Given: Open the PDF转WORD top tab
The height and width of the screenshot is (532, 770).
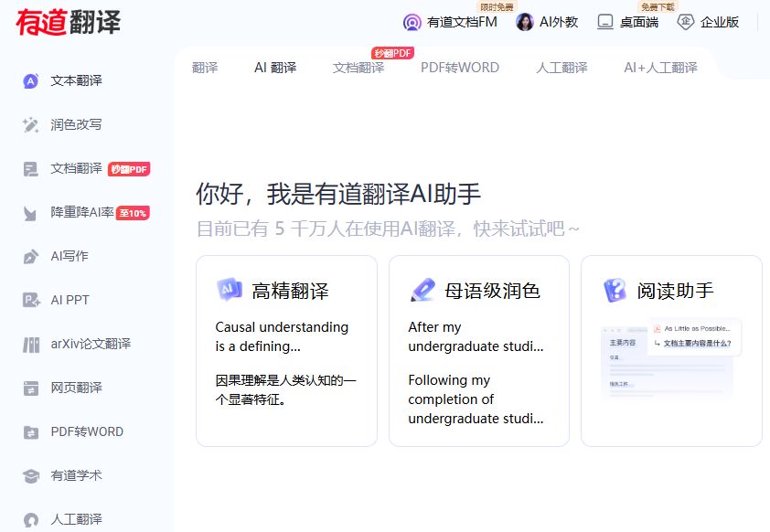Looking at the screenshot, I should pos(460,68).
